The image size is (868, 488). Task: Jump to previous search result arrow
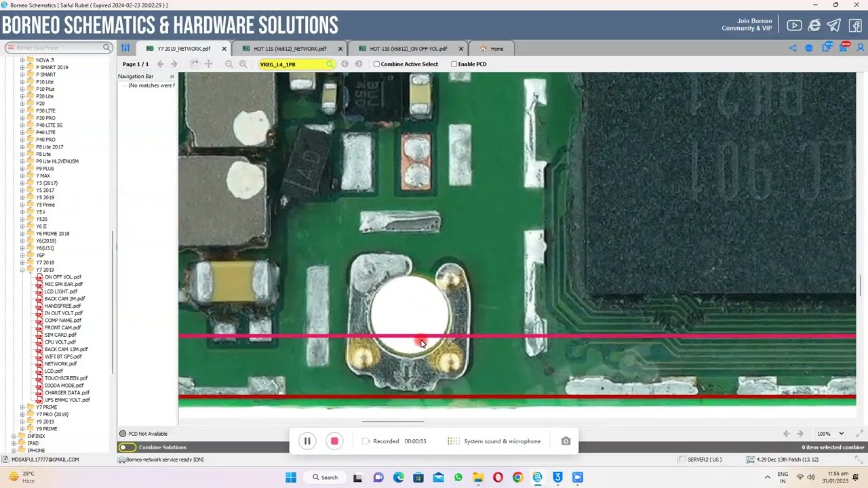coord(344,64)
